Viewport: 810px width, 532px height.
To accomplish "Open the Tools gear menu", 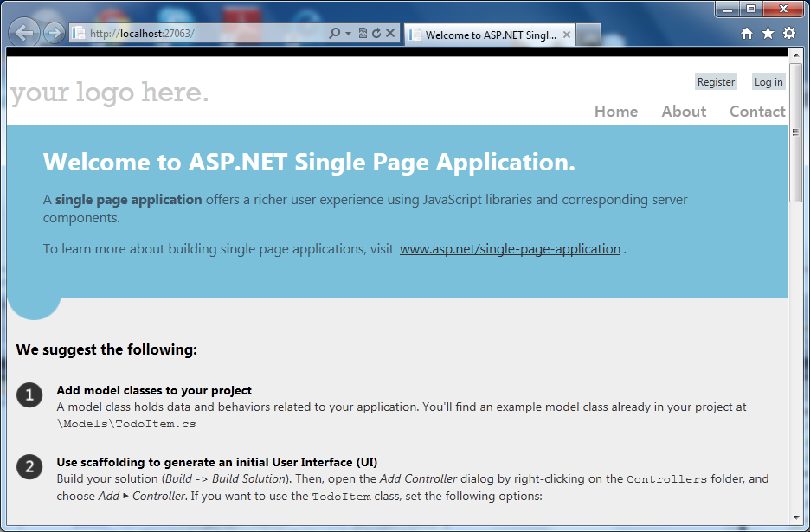I will pyautogui.click(x=789, y=34).
